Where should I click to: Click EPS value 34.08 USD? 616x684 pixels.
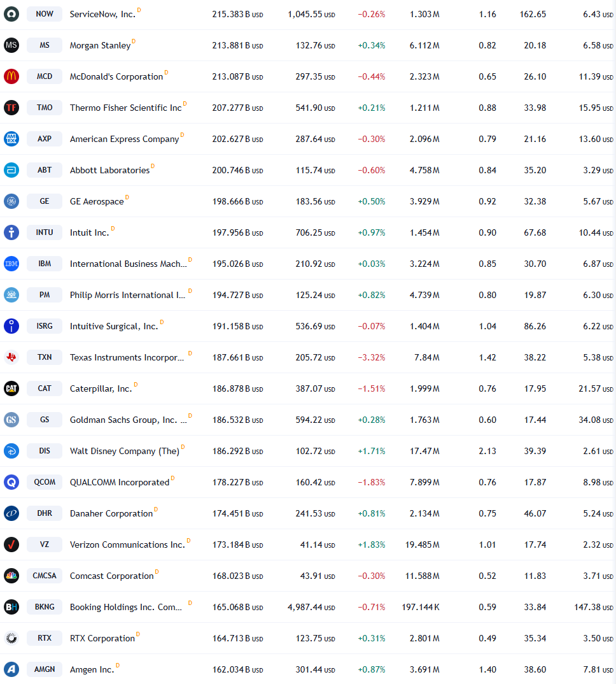point(596,420)
